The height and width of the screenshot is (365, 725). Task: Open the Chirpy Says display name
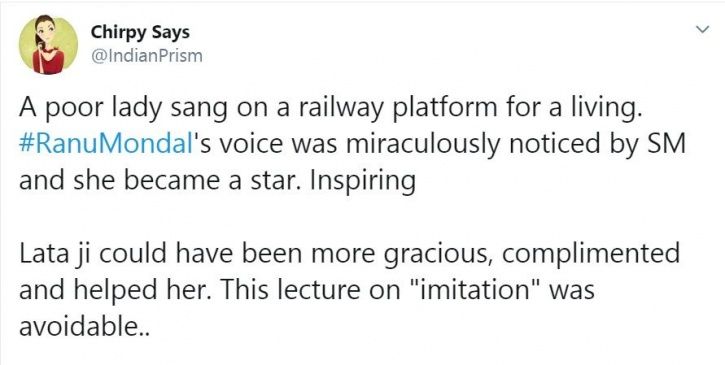140,32
